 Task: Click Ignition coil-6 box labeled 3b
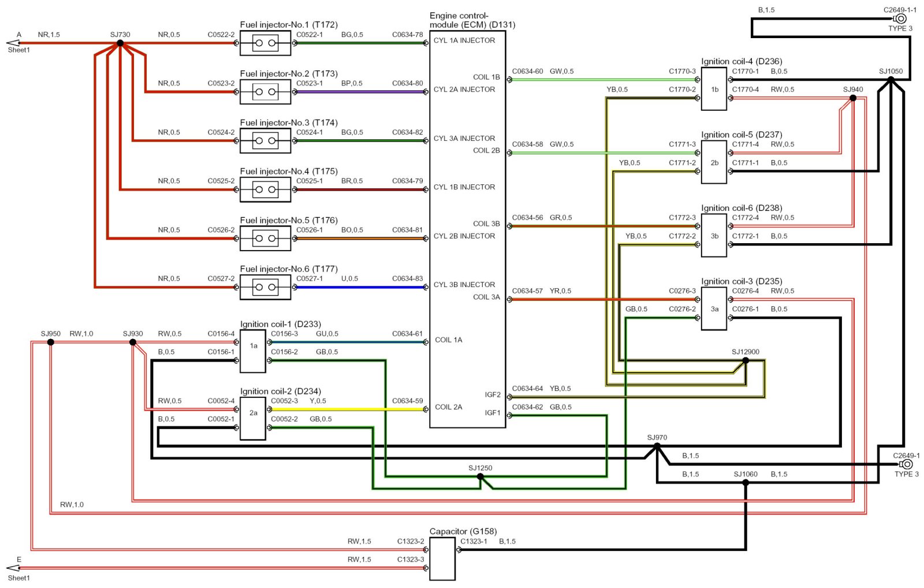coord(714,236)
